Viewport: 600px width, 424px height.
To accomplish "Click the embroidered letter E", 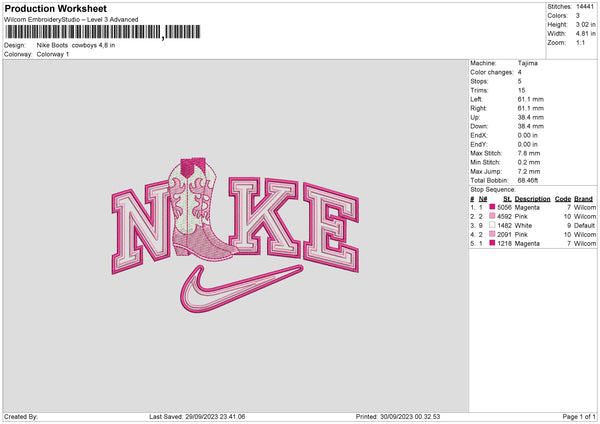I will [x=331, y=228].
